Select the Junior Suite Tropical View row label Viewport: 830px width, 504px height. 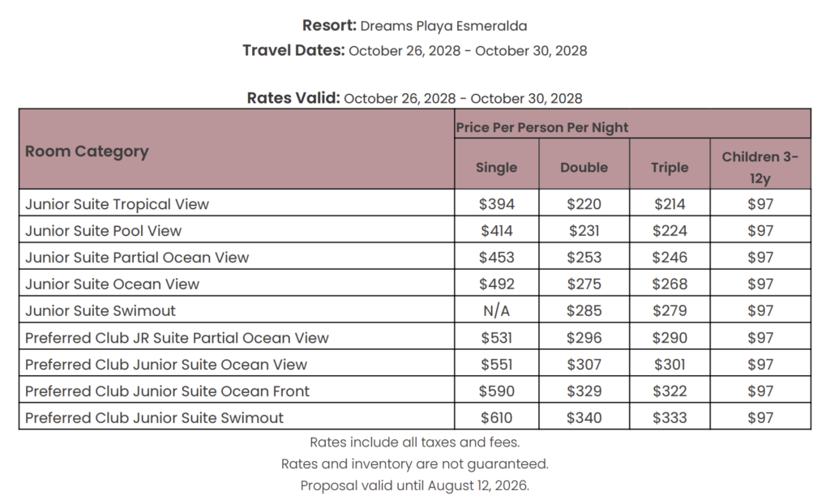tap(117, 204)
